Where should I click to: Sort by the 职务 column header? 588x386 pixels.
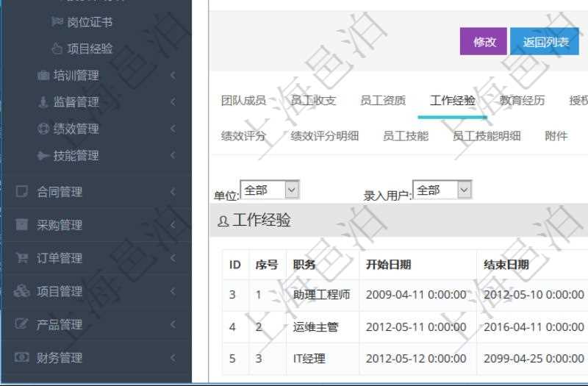click(304, 265)
